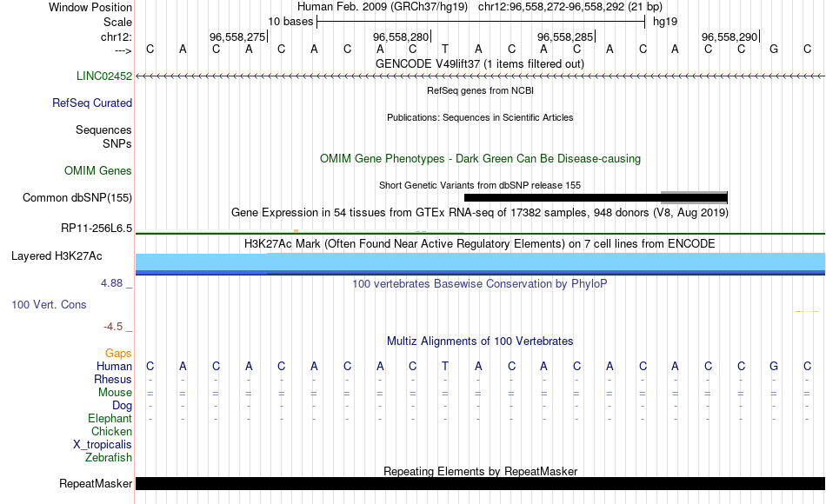Viewport: 826px width, 504px height.
Task: Click the Elephant alignment row label
Action: [x=110, y=419]
